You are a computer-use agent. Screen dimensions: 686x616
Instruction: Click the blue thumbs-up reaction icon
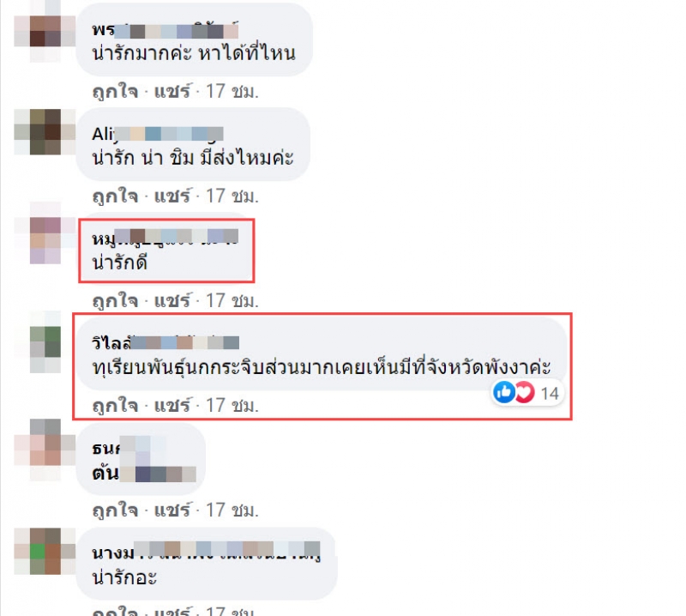click(x=503, y=392)
